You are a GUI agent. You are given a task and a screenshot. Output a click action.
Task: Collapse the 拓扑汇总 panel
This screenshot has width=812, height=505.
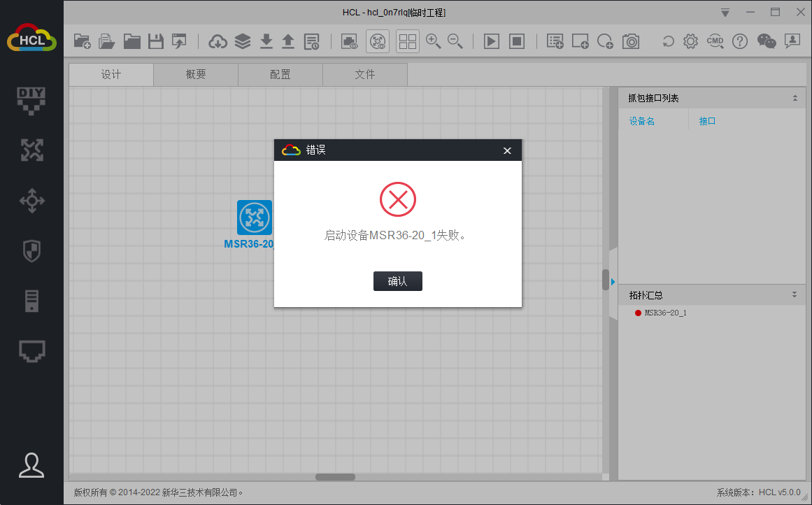pyautogui.click(x=795, y=295)
